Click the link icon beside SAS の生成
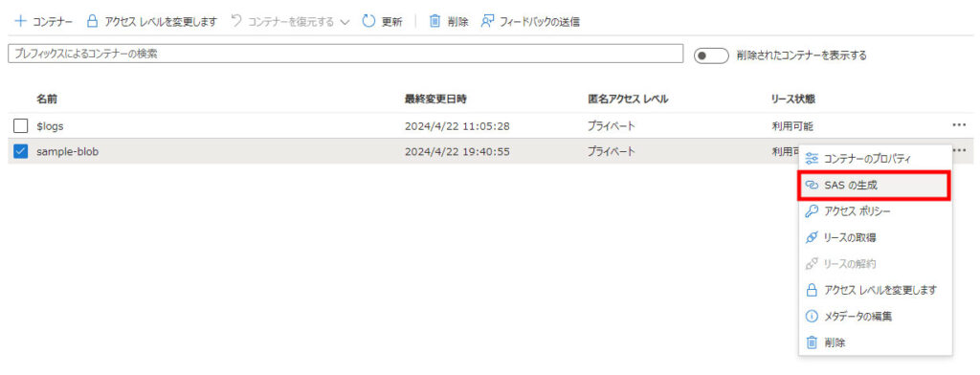 click(812, 186)
